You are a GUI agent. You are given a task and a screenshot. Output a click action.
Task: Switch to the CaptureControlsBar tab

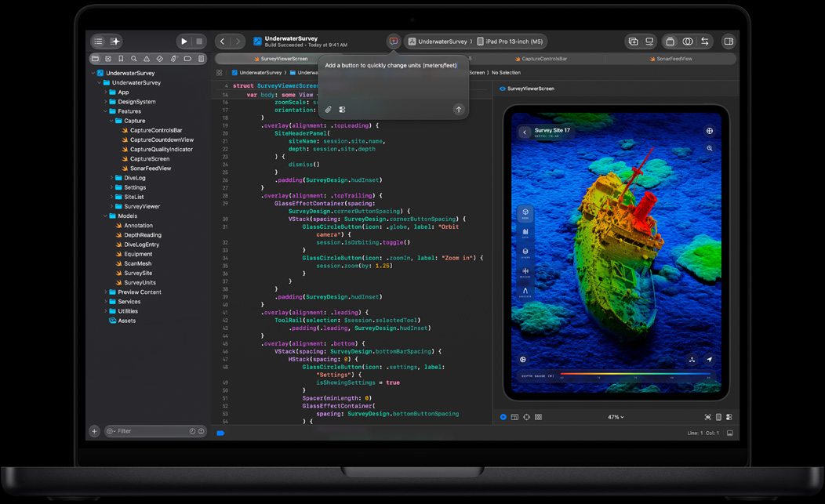click(x=541, y=59)
